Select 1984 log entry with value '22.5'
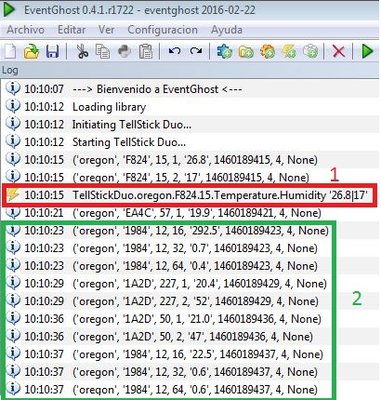Screen dimensions: 381x400 click(190, 354)
